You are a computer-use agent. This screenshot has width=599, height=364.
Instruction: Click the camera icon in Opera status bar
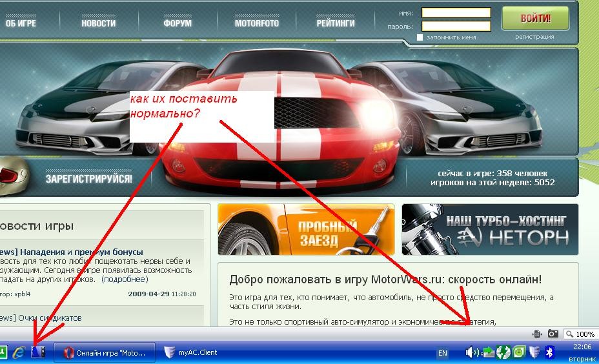point(553,334)
